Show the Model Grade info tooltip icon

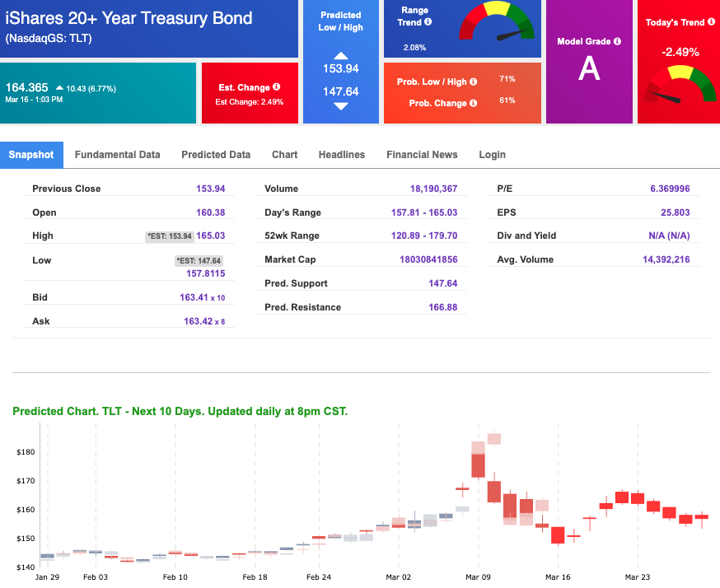618,41
